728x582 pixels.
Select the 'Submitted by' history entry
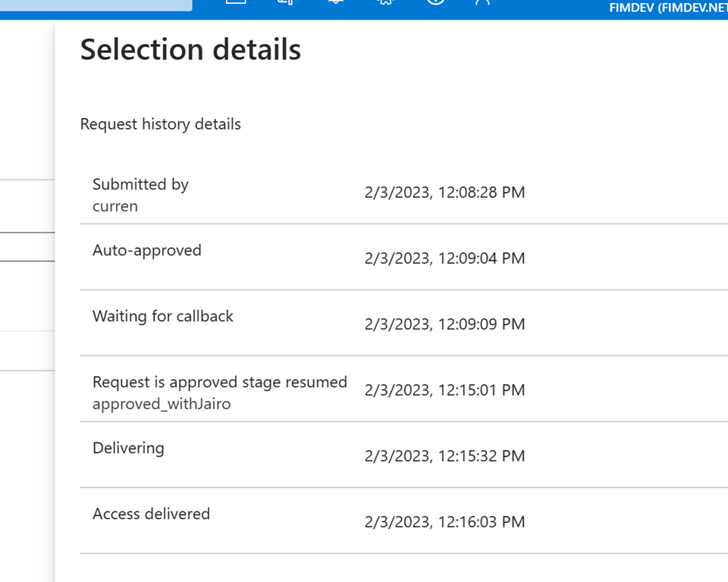click(x=140, y=184)
